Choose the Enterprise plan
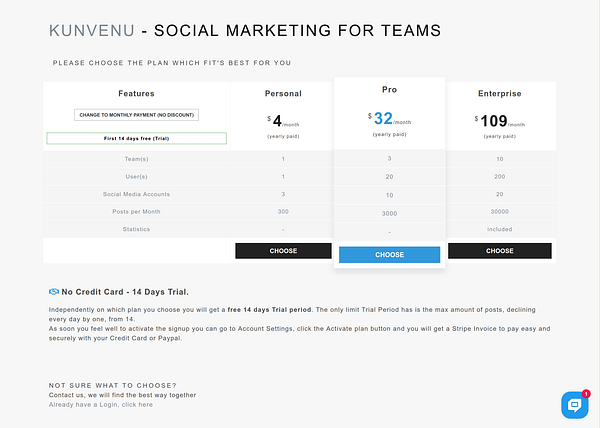600x428 pixels. [x=500, y=251]
